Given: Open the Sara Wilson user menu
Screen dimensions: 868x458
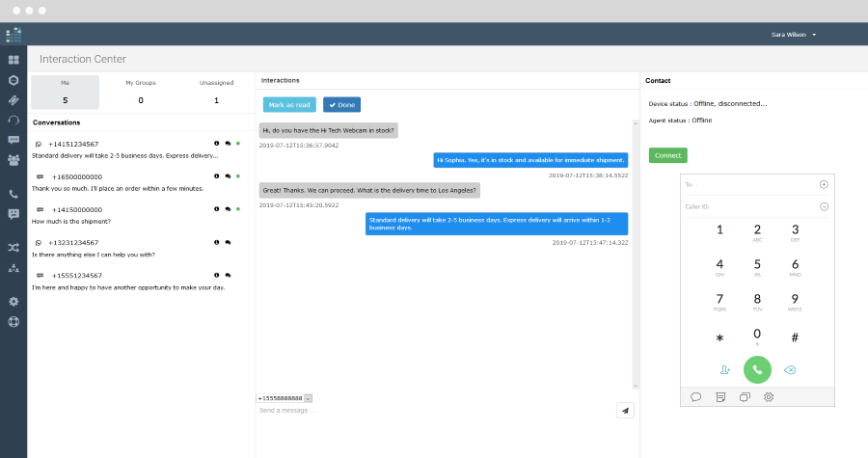Looking at the screenshot, I should pos(794,34).
